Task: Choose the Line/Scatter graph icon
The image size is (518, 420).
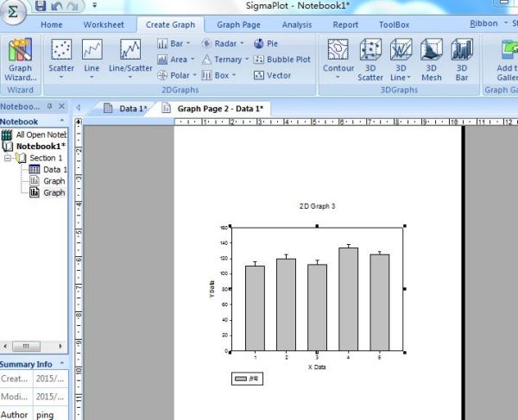Action: [x=130, y=58]
